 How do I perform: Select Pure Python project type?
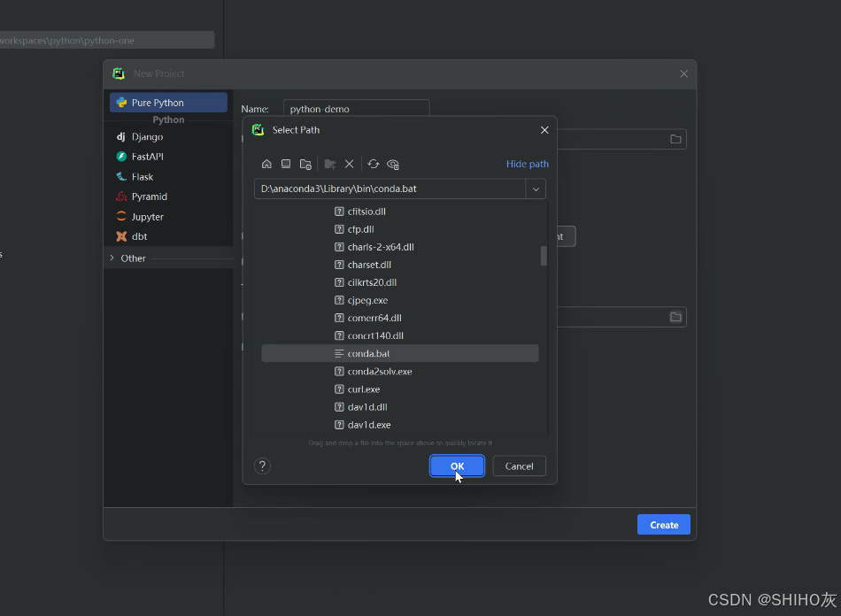point(168,103)
